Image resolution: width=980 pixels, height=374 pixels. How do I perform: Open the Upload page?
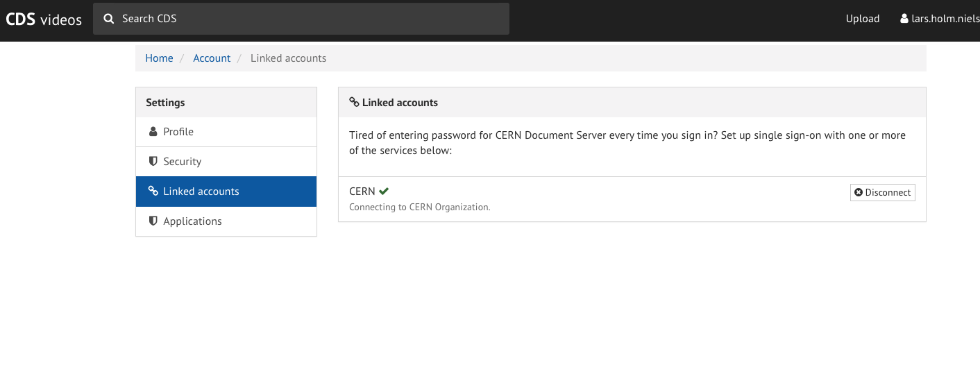pyautogui.click(x=863, y=19)
